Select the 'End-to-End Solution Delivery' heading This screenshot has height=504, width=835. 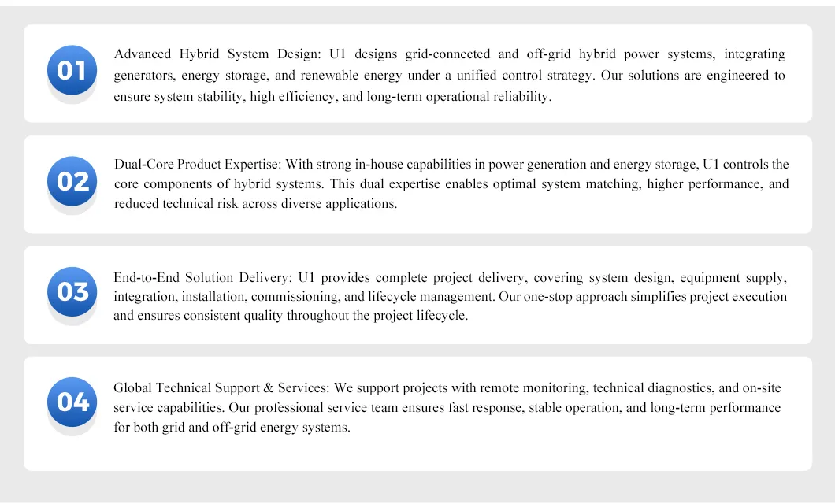click(x=202, y=278)
